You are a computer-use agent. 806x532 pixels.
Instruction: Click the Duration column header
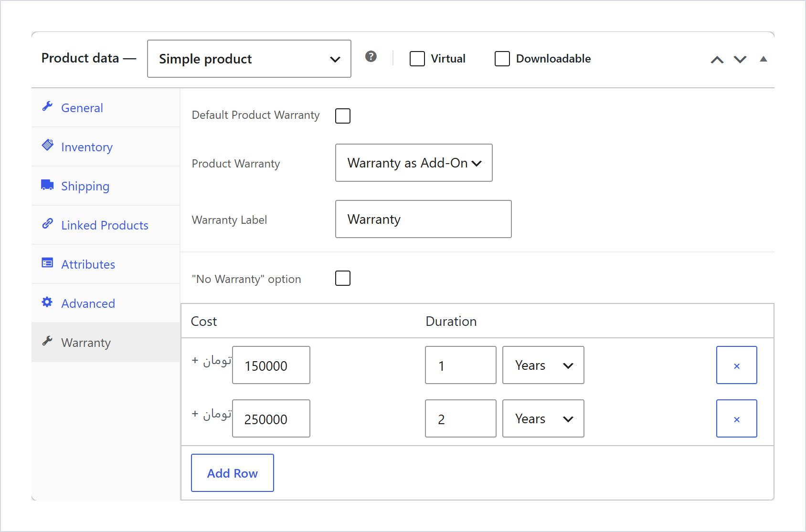[451, 321]
